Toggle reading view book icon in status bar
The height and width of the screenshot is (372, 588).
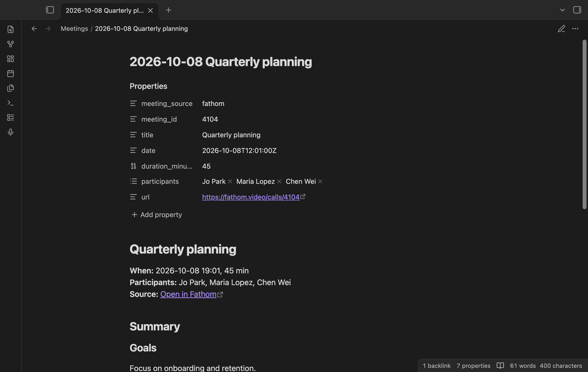click(x=500, y=366)
